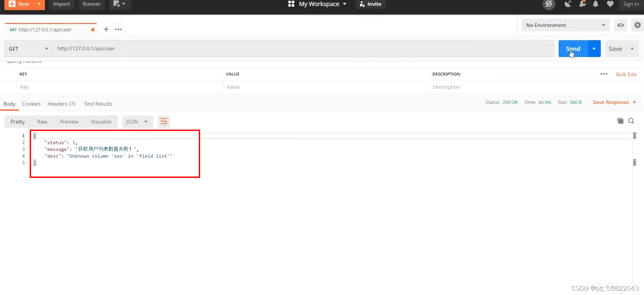This screenshot has width=644, height=295.
Task: Click the "status": 1 line
Action: pyautogui.click(x=61, y=142)
